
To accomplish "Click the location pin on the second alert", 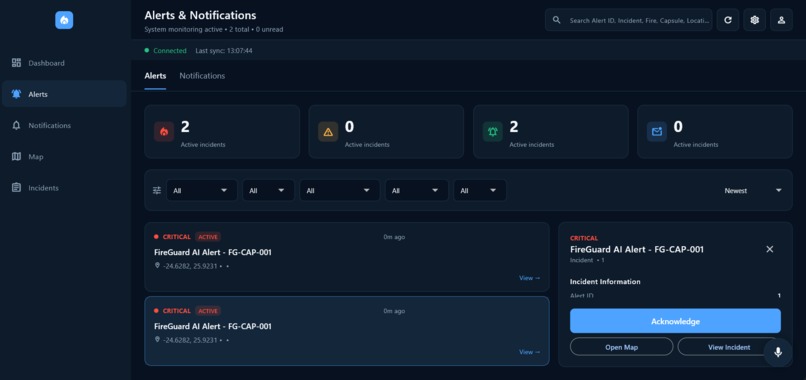I will pos(157,339).
